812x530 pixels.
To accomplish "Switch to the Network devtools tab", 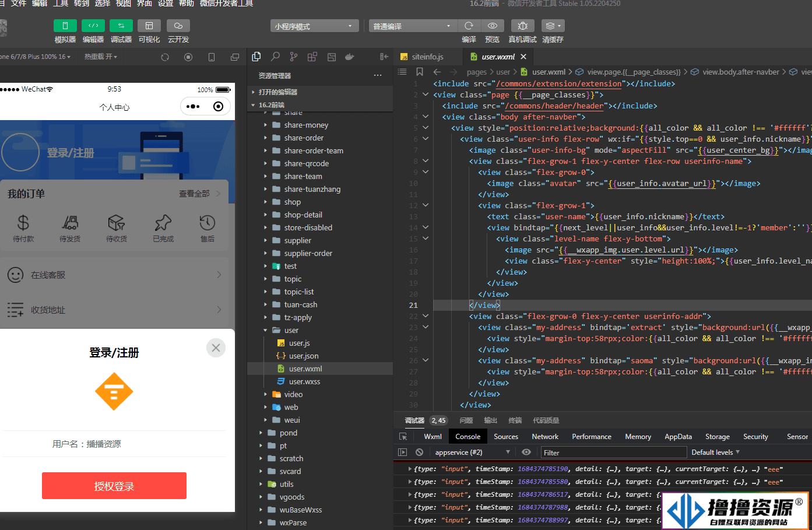I will 545,436.
